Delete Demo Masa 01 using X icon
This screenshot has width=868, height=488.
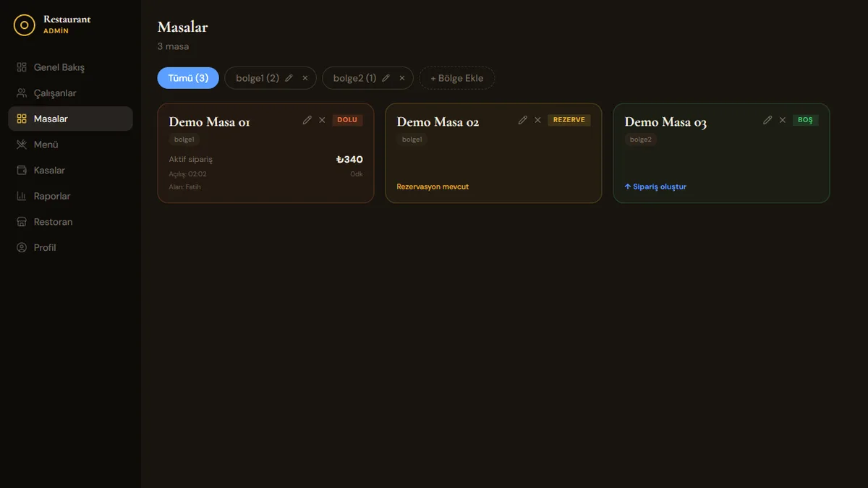[x=323, y=120]
